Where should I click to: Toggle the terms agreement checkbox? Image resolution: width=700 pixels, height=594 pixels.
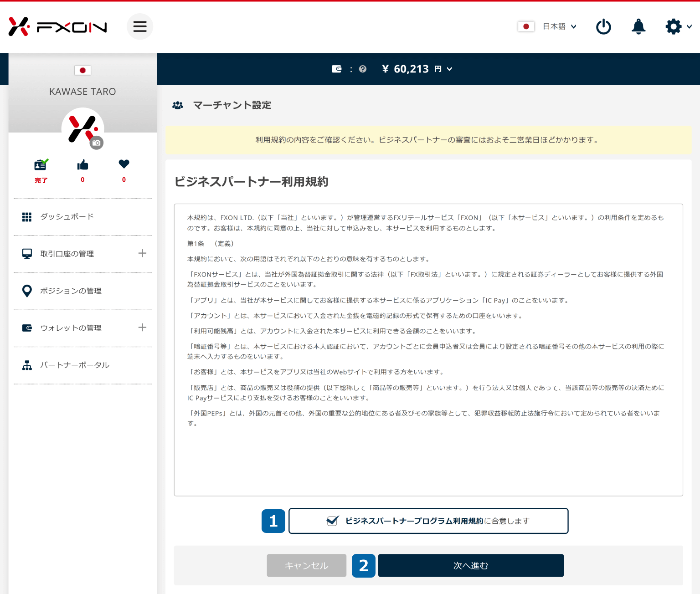coord(332,521)
